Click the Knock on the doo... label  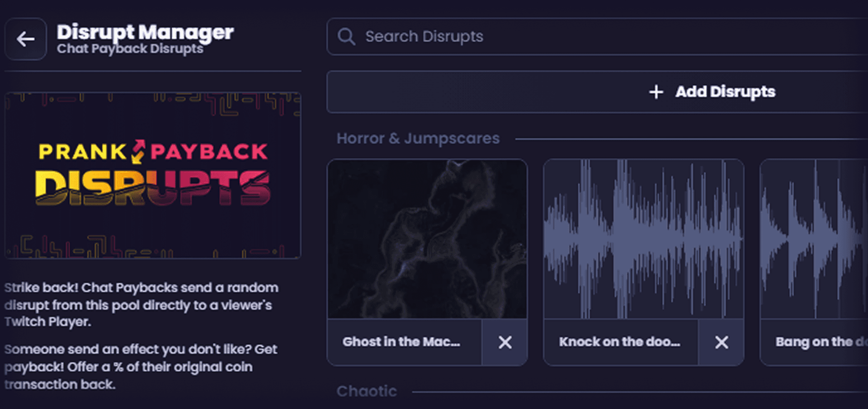click(619, 342)
